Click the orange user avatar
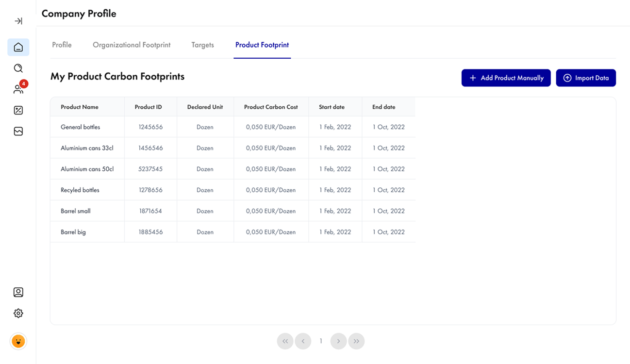 [x=18, y=341]
